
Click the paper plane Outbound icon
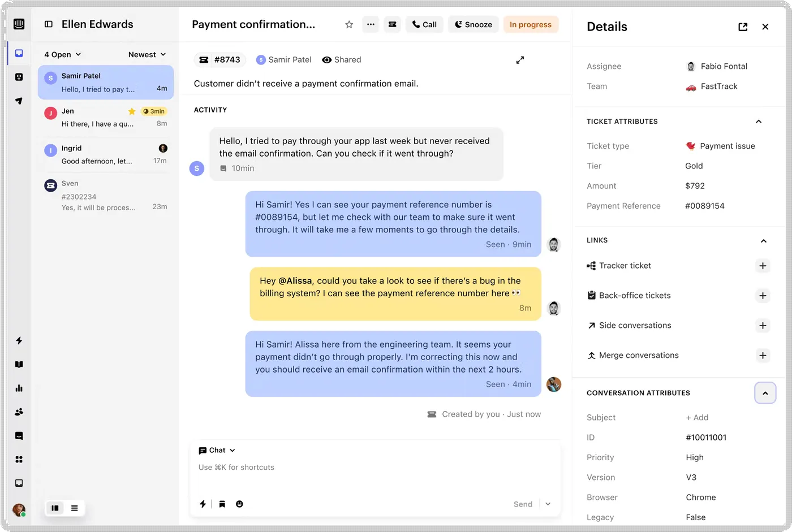click(x=19, y=101)
